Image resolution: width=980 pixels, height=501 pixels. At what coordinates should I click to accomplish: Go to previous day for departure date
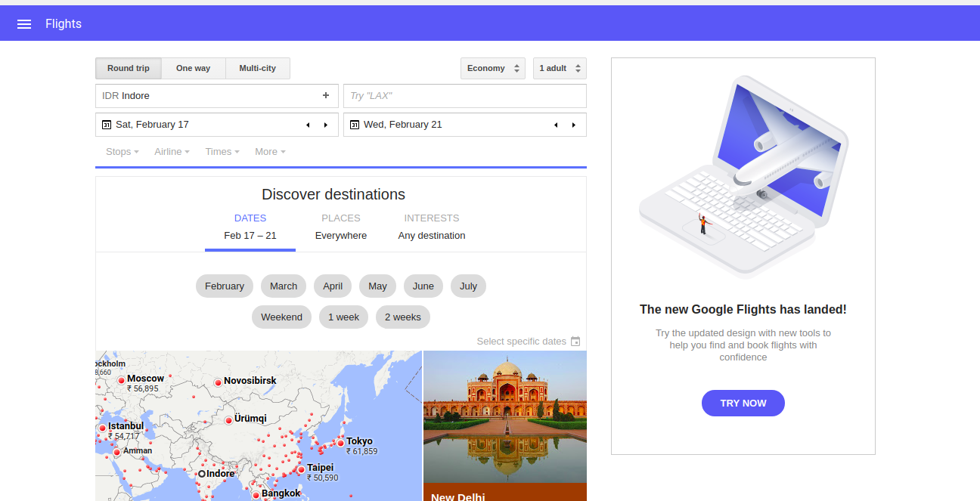pos(308,125)
